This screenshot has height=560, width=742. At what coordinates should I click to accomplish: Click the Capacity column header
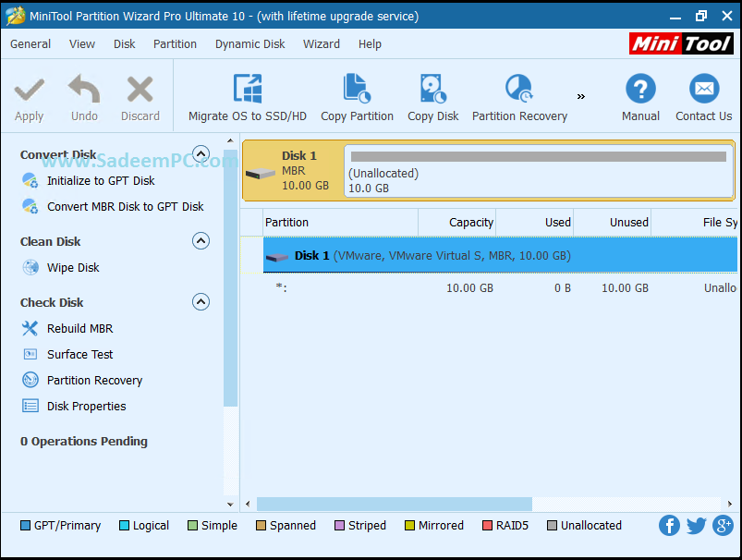tap(457, 223)
